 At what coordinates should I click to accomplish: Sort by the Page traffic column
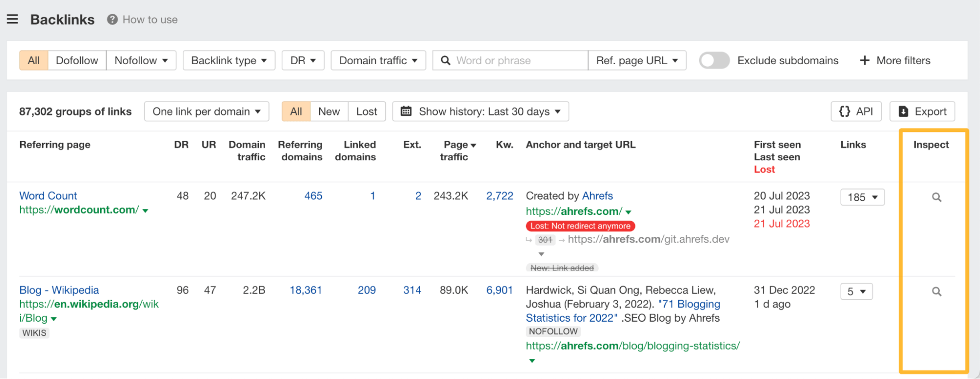(x=458, y=151)
